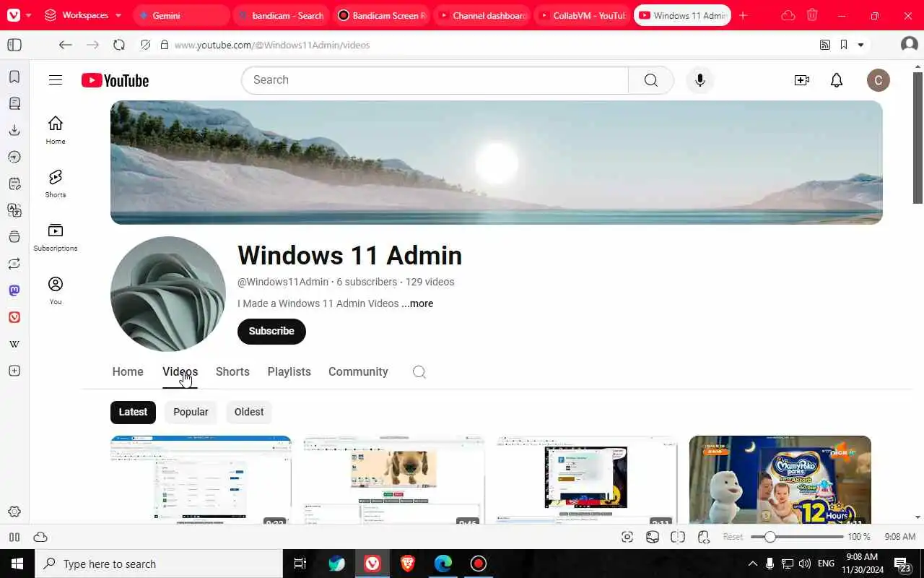This screenshot has height=578, width=924.
Task: Add a new web panel
Action: point(14,371)
